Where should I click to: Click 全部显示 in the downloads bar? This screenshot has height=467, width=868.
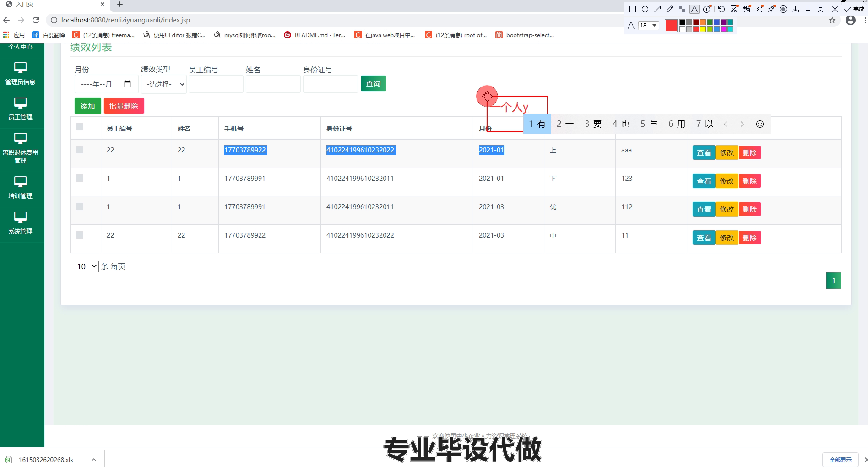[841, 460]
